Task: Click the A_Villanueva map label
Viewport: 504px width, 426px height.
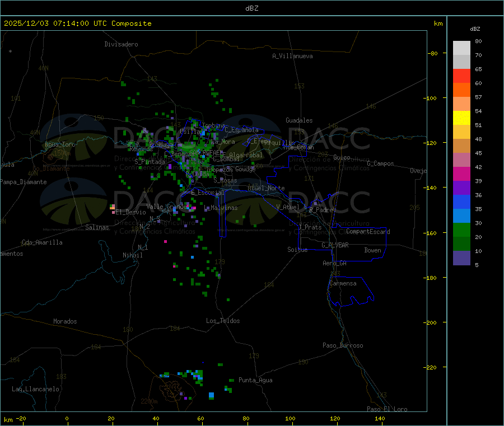Action: tap(292, 56)
